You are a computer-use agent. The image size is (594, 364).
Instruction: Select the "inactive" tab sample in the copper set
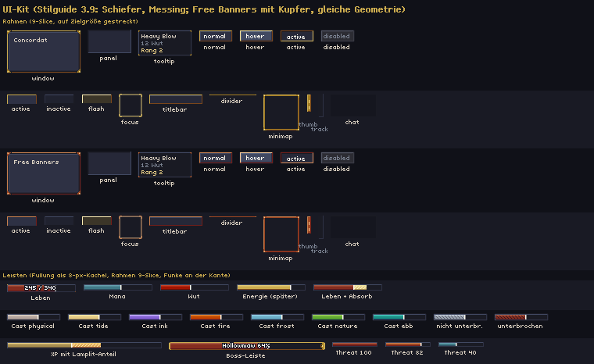pyautogui.click(x=59, y=221)
